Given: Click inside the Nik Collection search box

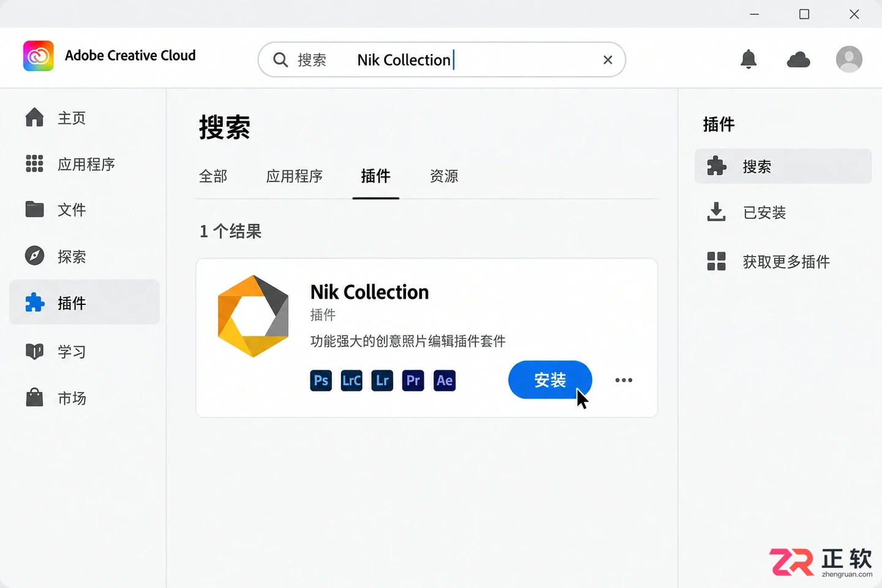Looking at the screenshot, I should pyautogui.click(x=442, y=59).
